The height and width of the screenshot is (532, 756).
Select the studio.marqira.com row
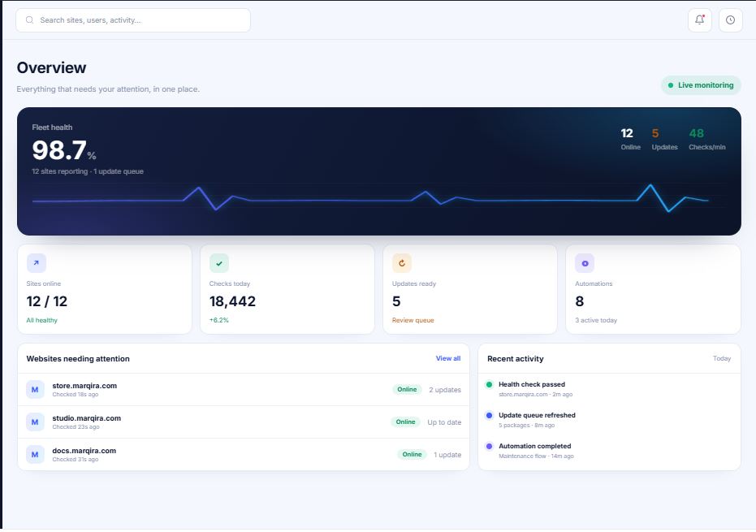[244, 422]
